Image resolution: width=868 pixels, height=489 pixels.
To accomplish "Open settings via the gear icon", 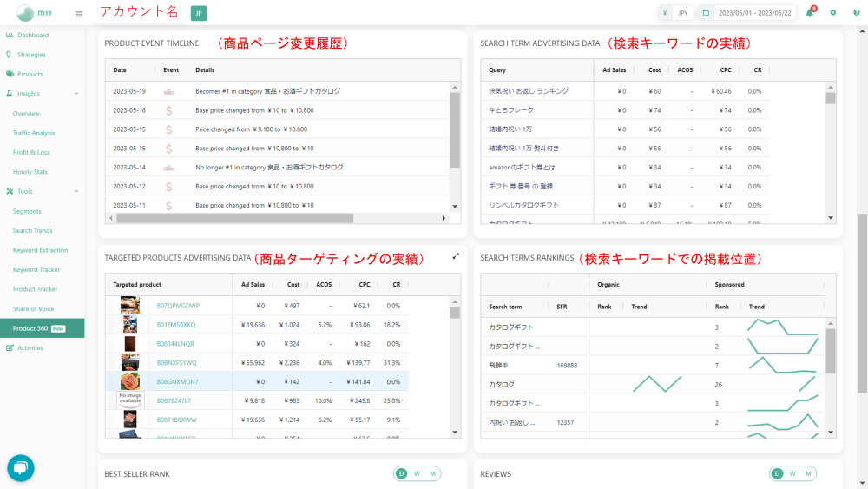I will [x=833, y=13].
